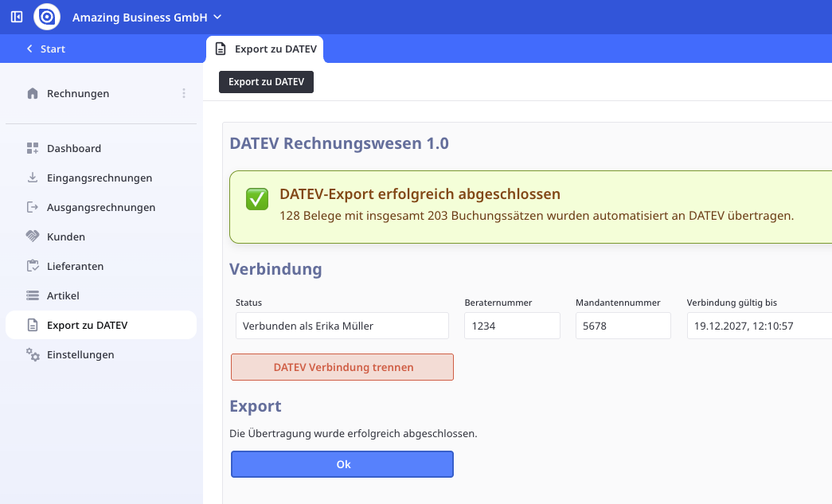Image resolution: width=832 pixels, height=504 pixels.
Task: Click the Verbindung gültig bis date field
Action: [756, 326]
